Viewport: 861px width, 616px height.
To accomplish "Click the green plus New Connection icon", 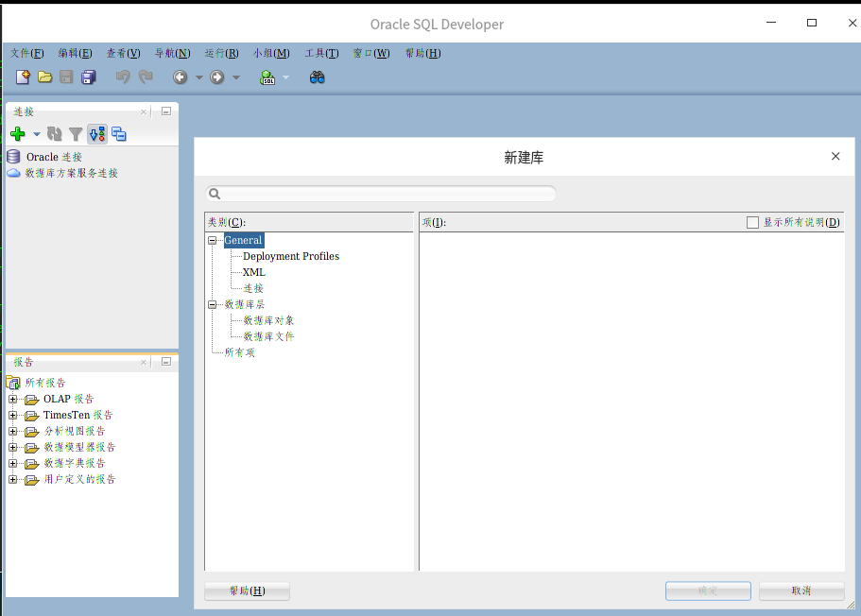I will pyautogui.click(x=18, y=134).
